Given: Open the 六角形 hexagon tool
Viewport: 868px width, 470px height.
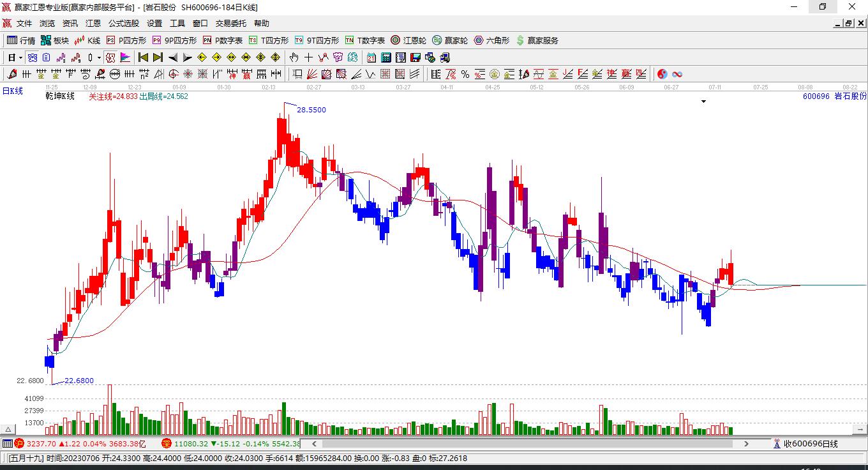Looking at the screenshot, I should click(x=491, y=40).
